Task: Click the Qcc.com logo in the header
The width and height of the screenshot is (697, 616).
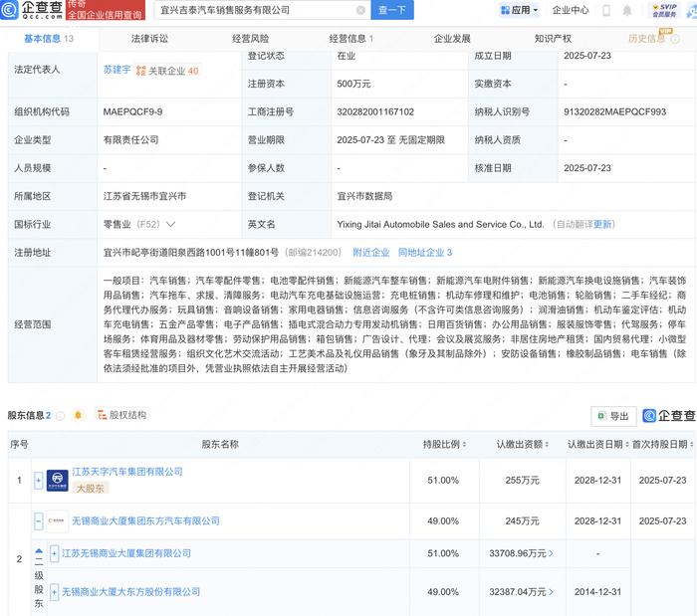Action: pyautogui.click(x=32, y=9)
